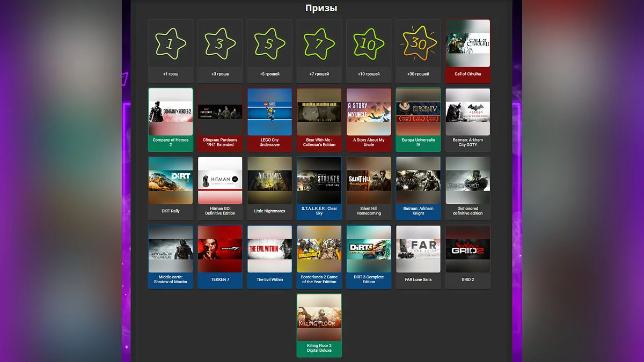Open the Borderlands 2 cover image

319,249
